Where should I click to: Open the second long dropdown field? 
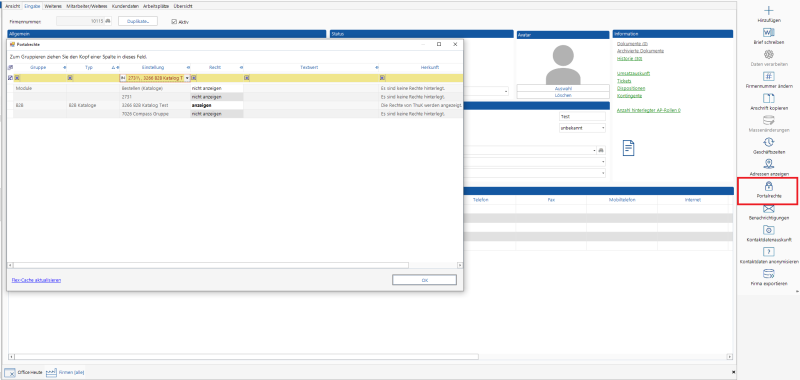click(x=604, y=162)
